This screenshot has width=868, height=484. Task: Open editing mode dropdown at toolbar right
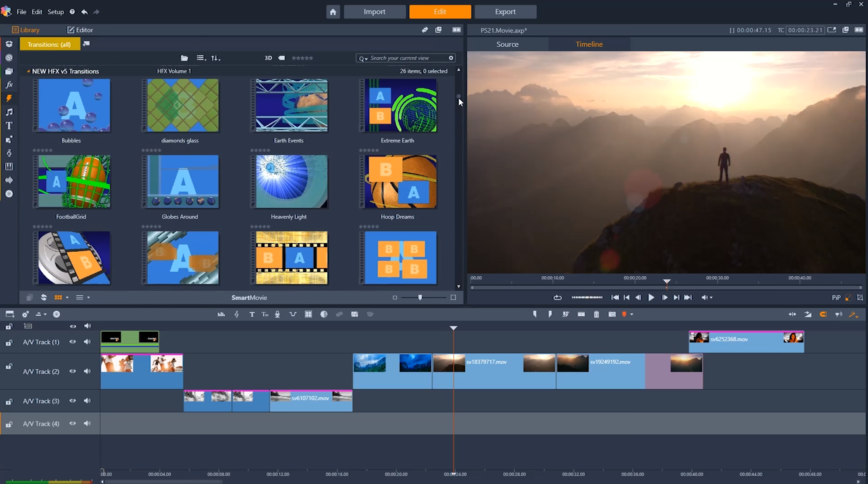click(854, 314)
